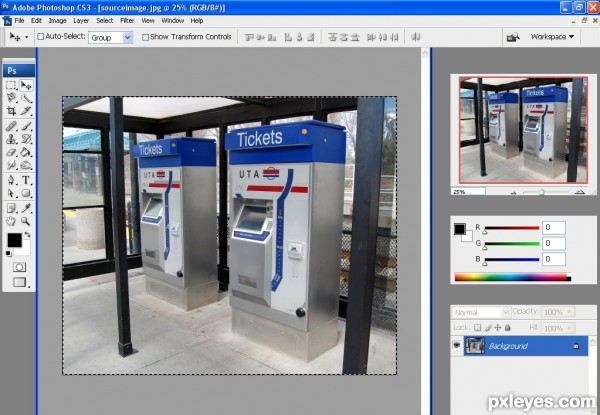Select the Rectangular Marquee tool
This screenshot has height=415, width=600.
click(11, 85)
